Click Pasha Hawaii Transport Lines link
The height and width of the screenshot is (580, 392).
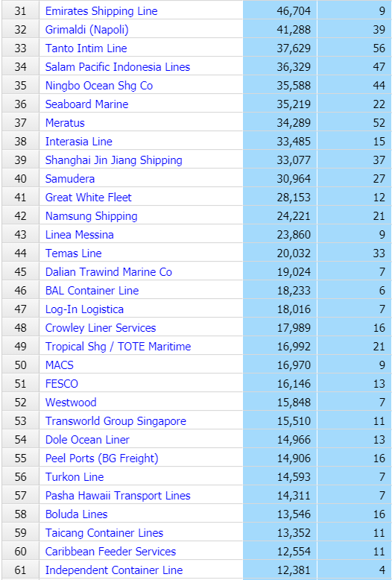[118, 496]
